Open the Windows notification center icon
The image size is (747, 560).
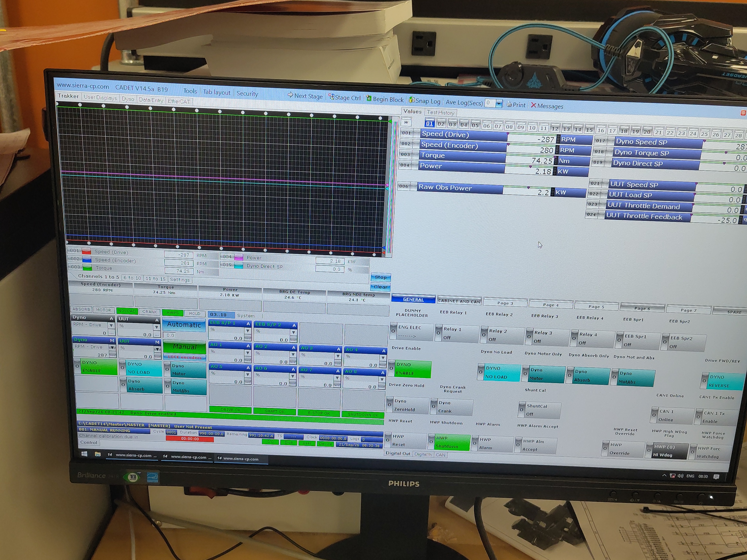pos(716,477)
